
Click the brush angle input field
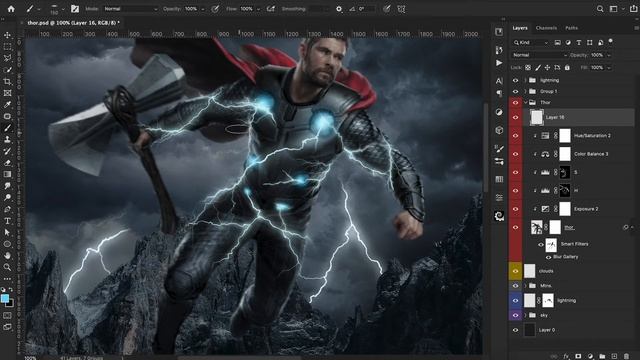(x=366, y=9)
